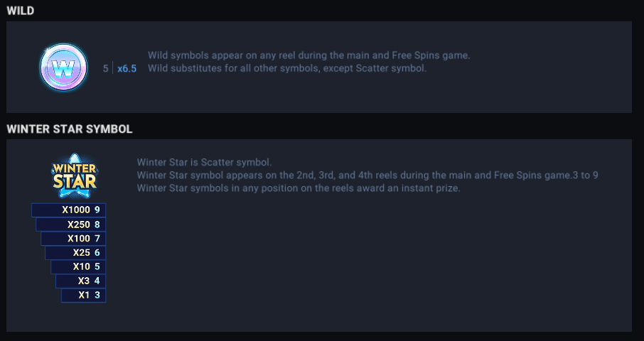644x341 pixels.
Task: Select the X250 8 prize row
Action: pyautogui.click(x=71, y=224)
